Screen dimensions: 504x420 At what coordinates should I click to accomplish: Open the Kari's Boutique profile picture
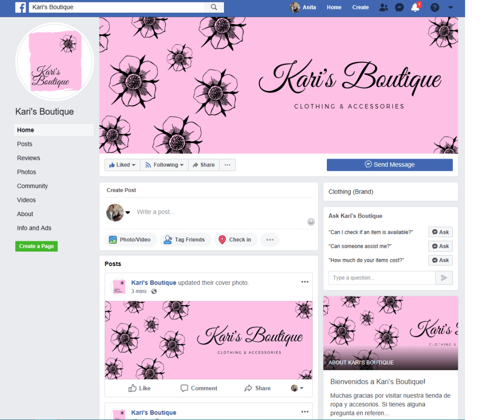(55, 62)
